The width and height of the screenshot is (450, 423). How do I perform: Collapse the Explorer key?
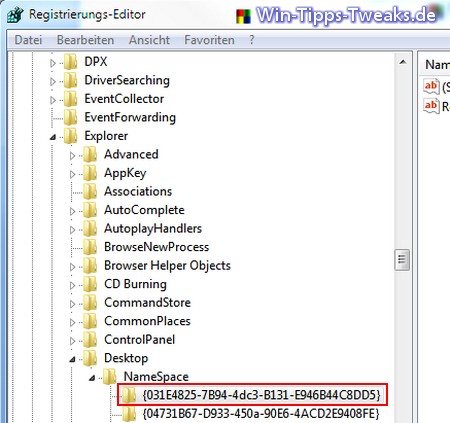(x=53, y=137)
